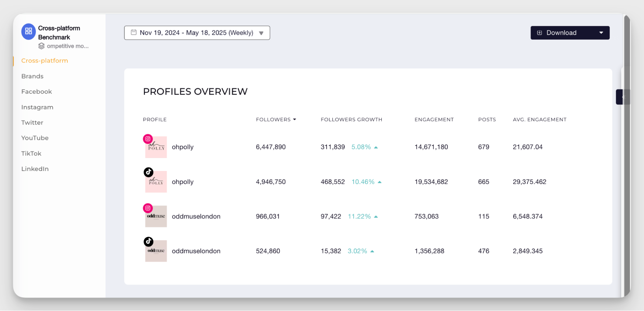Click the 311,839 growth value

332,147
